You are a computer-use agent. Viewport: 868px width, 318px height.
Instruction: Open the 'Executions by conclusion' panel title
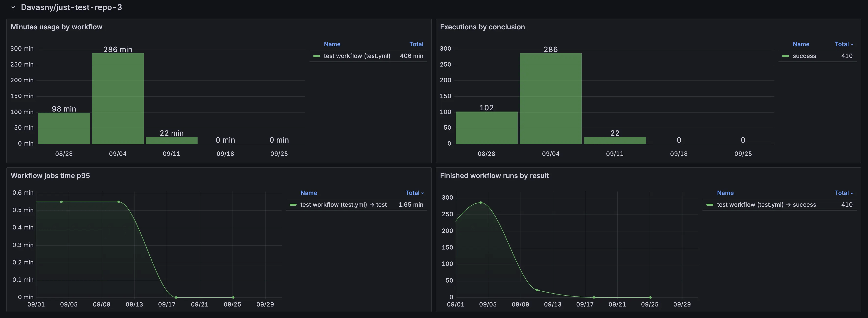click(482, 27)
